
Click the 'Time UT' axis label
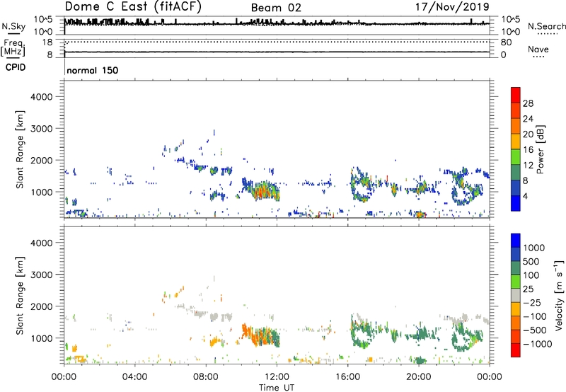click(x=277, y=388)
